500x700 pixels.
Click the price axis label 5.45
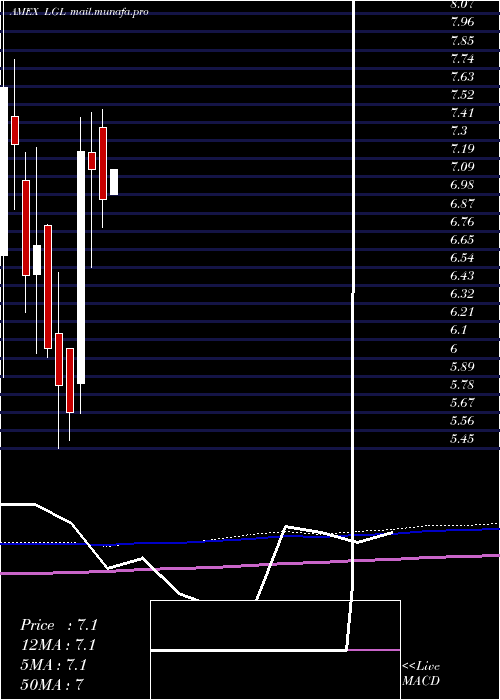462,439
